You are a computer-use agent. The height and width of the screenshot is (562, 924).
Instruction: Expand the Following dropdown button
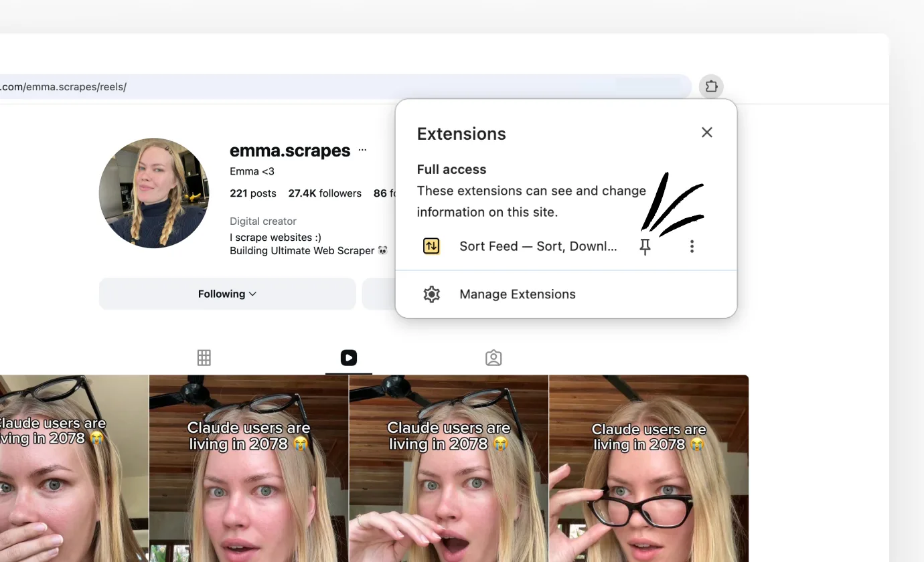click(228, 294)
